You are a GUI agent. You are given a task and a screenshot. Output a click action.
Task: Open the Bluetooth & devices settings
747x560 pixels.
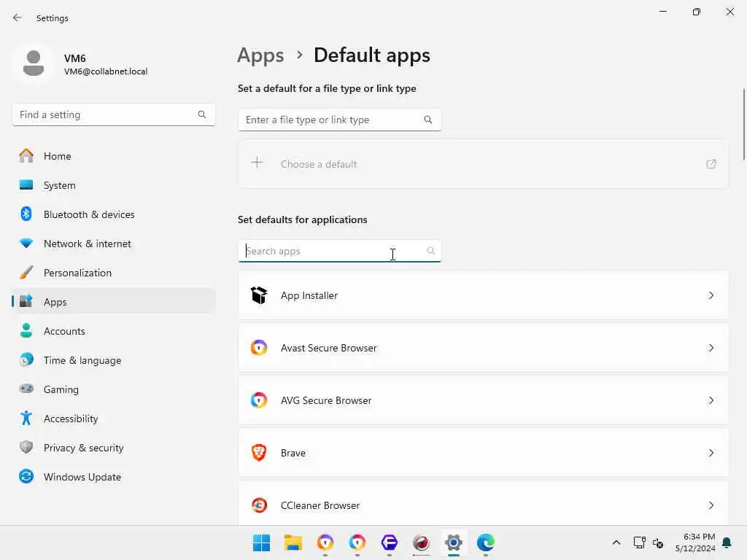pos(89,214)
